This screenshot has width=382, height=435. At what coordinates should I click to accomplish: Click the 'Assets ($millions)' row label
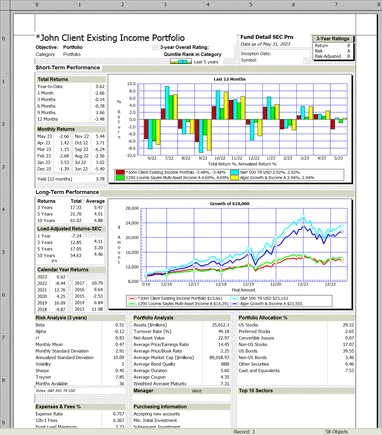(150, 325)
